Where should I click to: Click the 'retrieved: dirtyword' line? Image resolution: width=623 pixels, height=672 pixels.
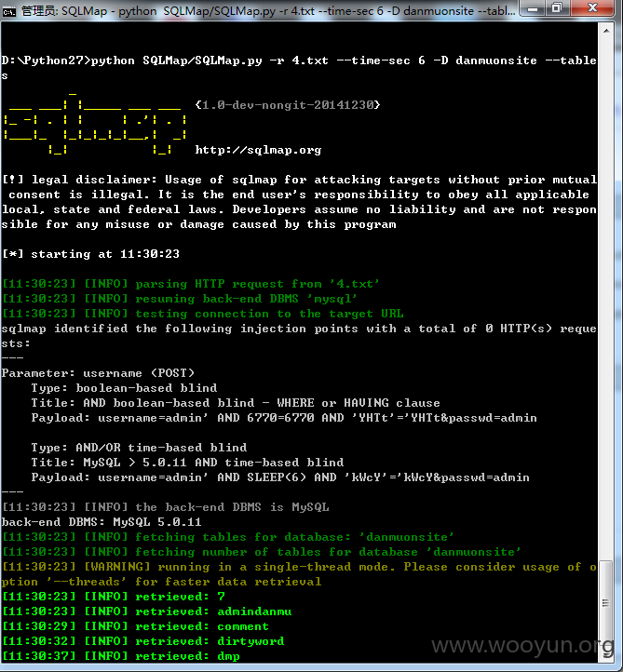(x=143, y=641)
